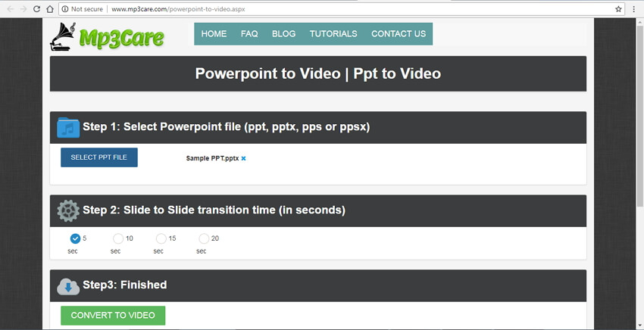Image resolution: width=644 pixels, height=330 pixels.
Task: Select the 10 sec transition option
Action: click(x=118, y=238)
